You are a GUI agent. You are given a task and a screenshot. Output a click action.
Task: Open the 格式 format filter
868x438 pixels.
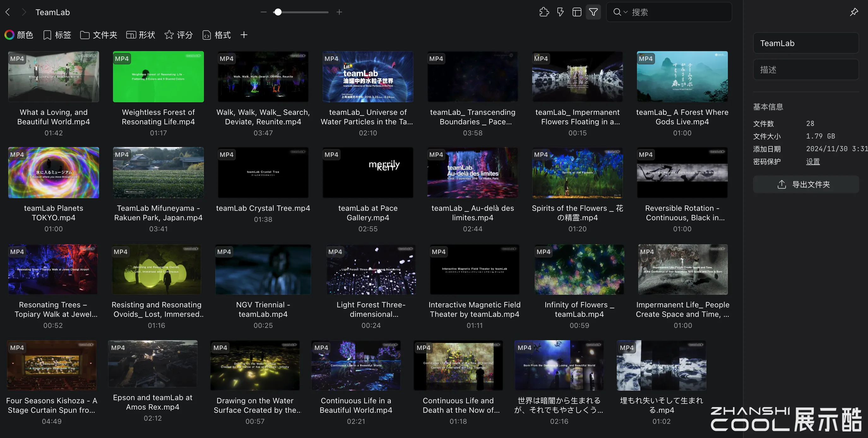pyautogui.click(x=217, y=35)
